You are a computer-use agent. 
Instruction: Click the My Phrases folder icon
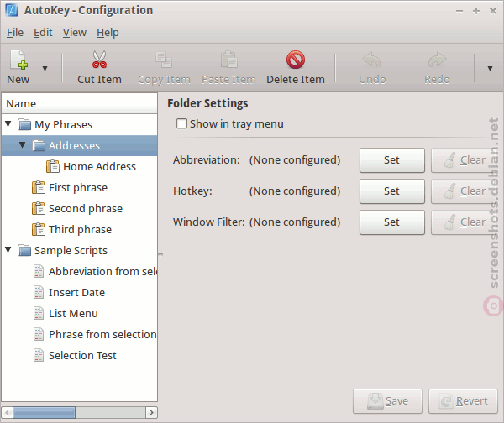point(24,124)
